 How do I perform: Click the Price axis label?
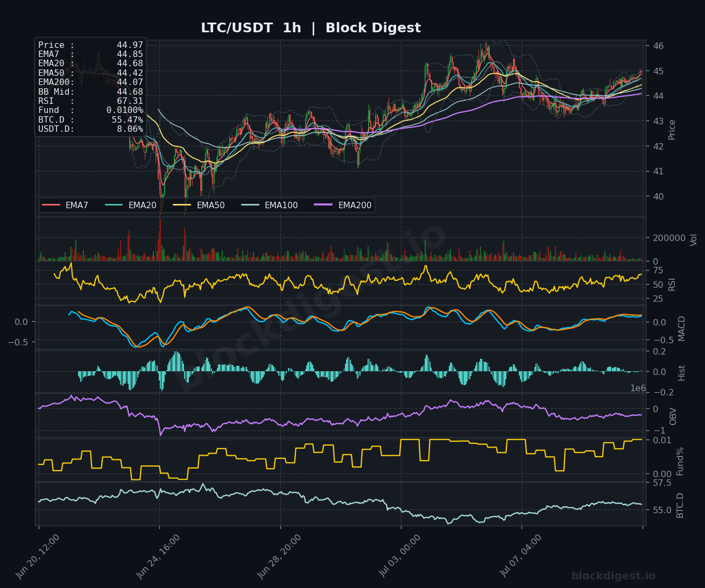tap(672, 130)
